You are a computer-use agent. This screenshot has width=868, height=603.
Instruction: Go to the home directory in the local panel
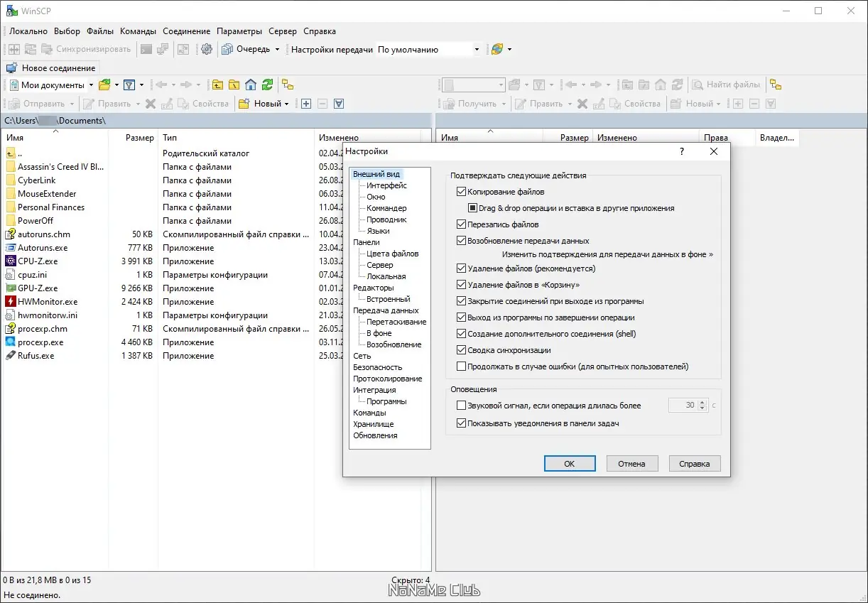tap(250, 85)
